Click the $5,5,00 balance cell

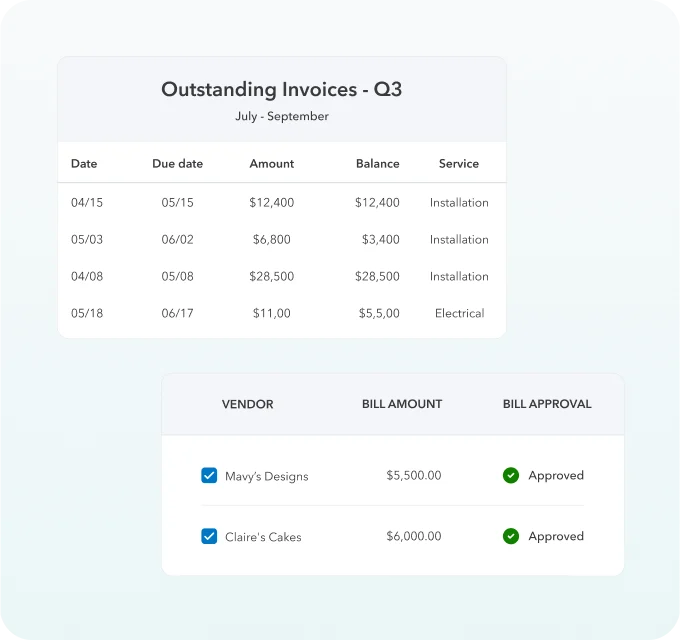(x=379, y=313)
